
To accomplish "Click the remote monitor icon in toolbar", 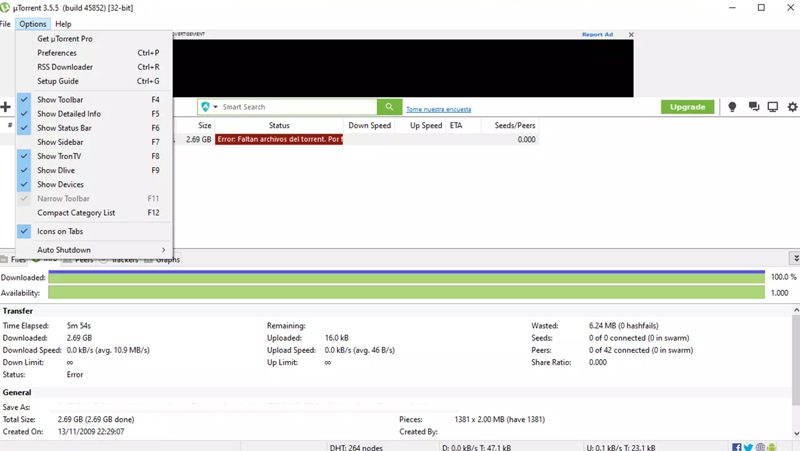I will pyautogui.click(x=773, y=107).
